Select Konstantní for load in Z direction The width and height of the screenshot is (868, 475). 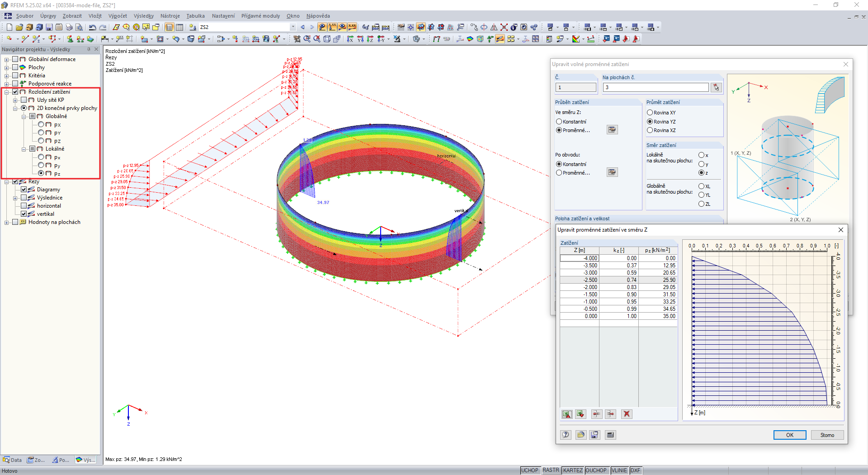[559, 122]
